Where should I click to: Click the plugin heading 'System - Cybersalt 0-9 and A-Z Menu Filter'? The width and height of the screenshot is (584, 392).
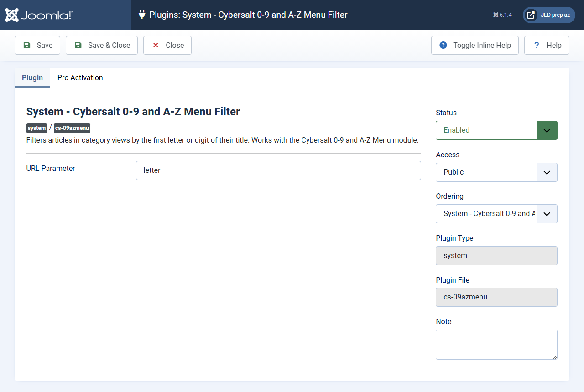click(133, 112)
